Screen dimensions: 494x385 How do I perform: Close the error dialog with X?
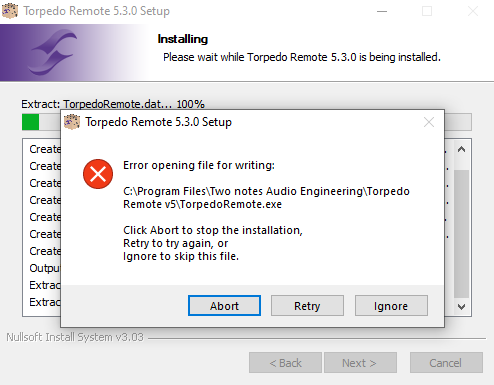click(x=429, y=122)
